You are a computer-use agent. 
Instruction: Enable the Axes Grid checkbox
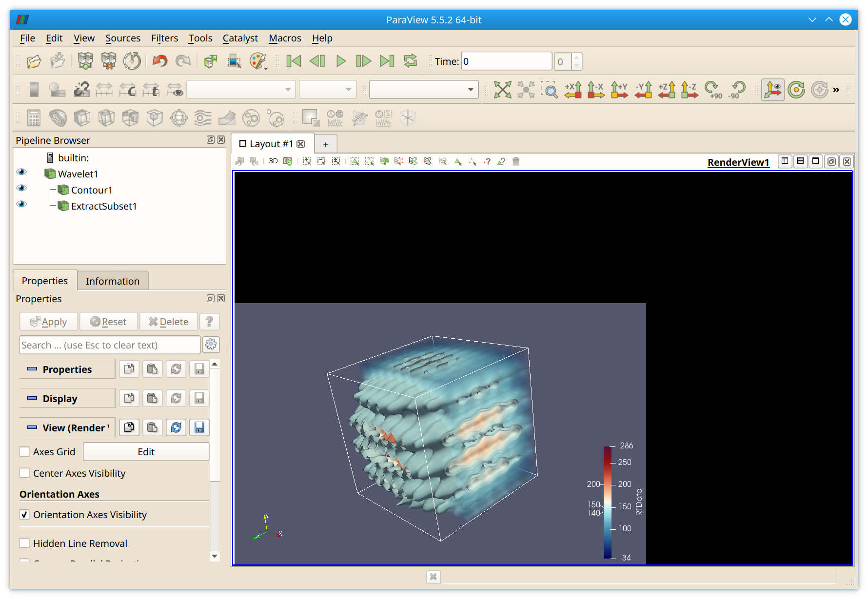point(24,452)
